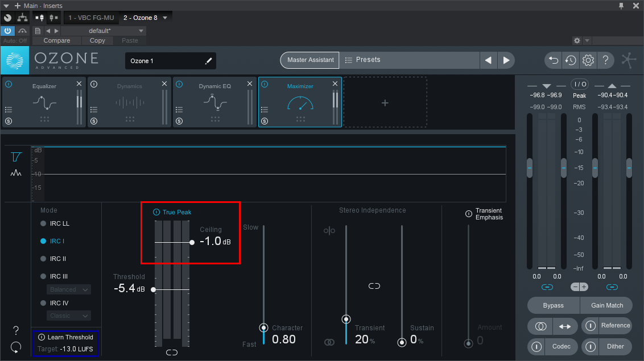Click Compare in host toolbar

click(x=57, y=40)
